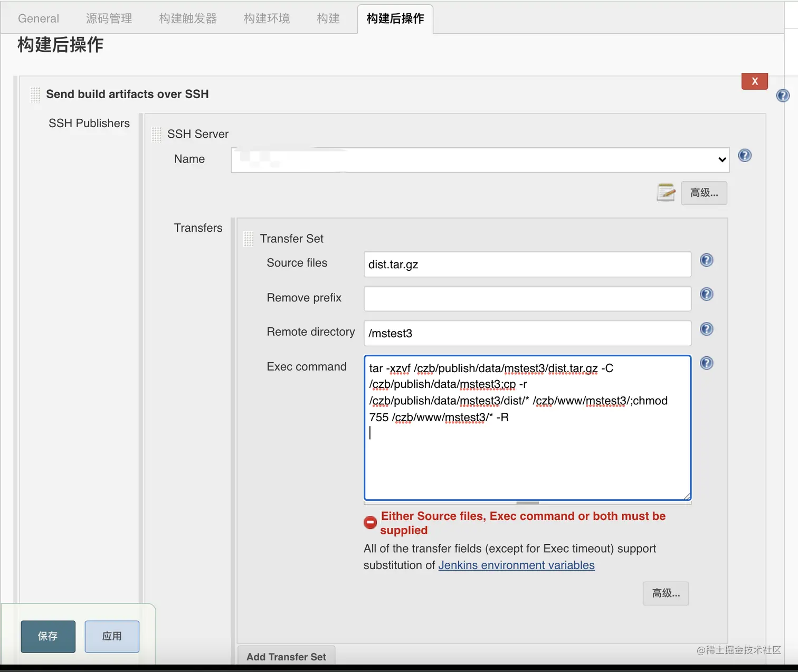Select the 构建后操作 tab

coord(395,19)
